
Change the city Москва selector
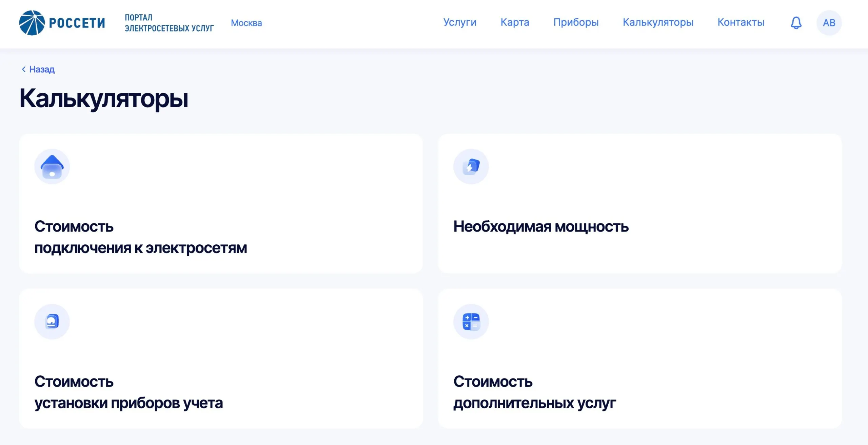(246, 23)
